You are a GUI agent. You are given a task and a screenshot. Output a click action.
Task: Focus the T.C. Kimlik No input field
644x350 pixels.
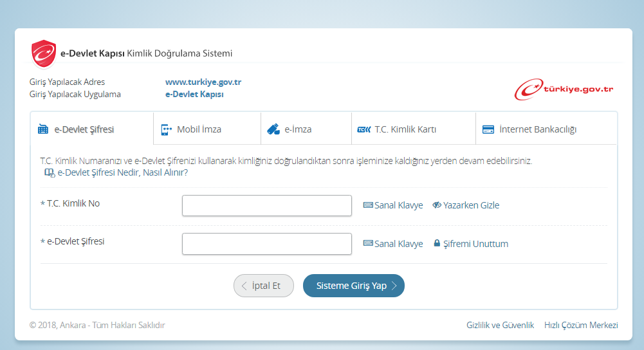(x=267, y=205)
